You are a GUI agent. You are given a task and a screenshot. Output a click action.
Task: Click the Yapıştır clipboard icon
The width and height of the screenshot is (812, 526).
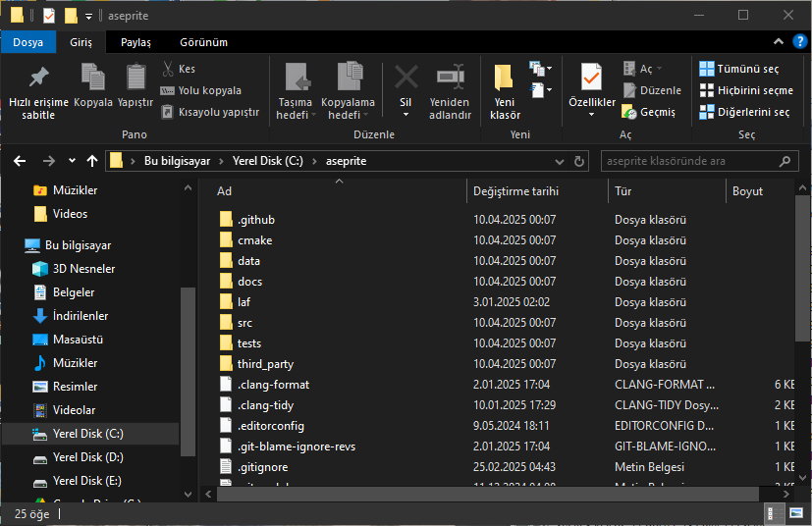pyautogui.click(x=135, y=78)
